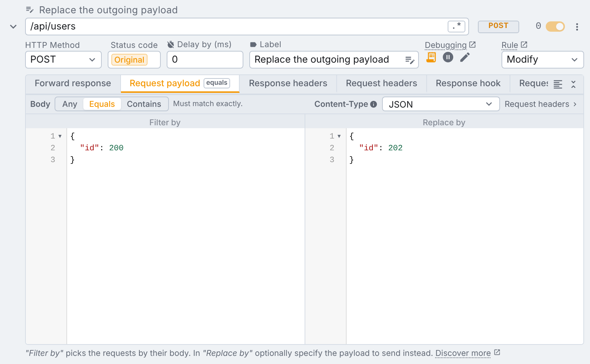Viewport: 590px width, 364px height.
Task: Select the Any body match option
Action: pyautogui.click(x=70, y=104)
